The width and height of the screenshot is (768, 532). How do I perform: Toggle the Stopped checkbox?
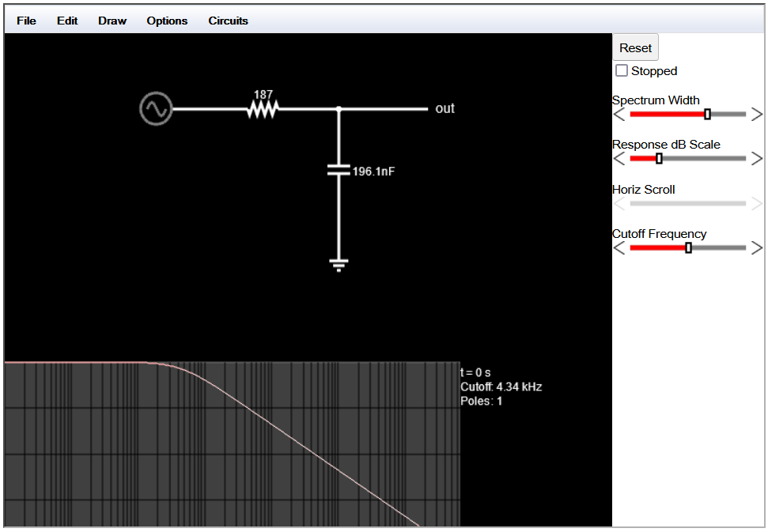622,70
